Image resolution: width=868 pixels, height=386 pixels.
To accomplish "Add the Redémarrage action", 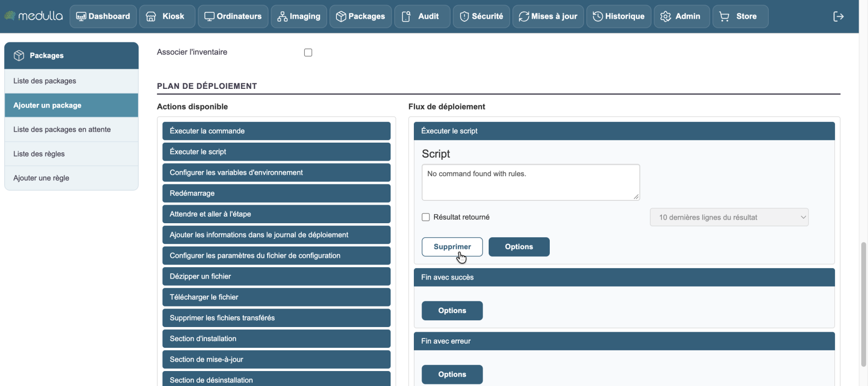I will 276,193.
